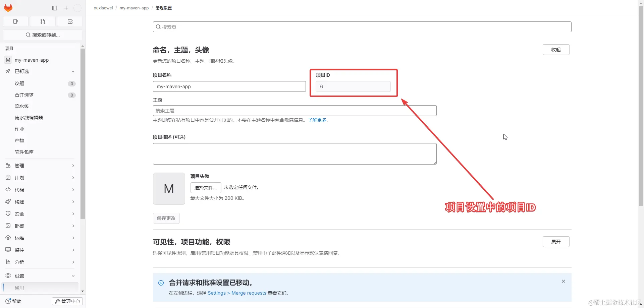
Task: Open the GitLab home logo
Action: coord(8,8)
